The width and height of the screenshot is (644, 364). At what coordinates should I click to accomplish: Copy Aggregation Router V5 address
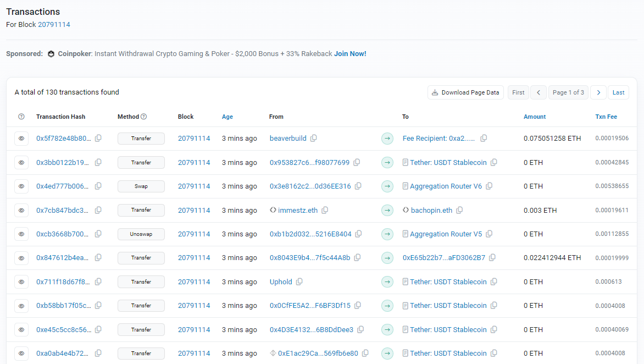point(489,234)
